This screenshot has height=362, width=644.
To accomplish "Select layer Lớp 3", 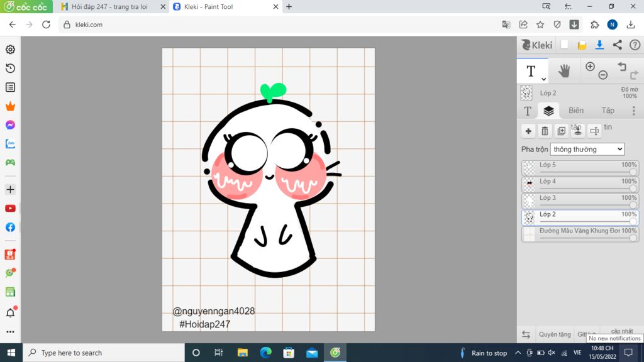I will 580,200.
